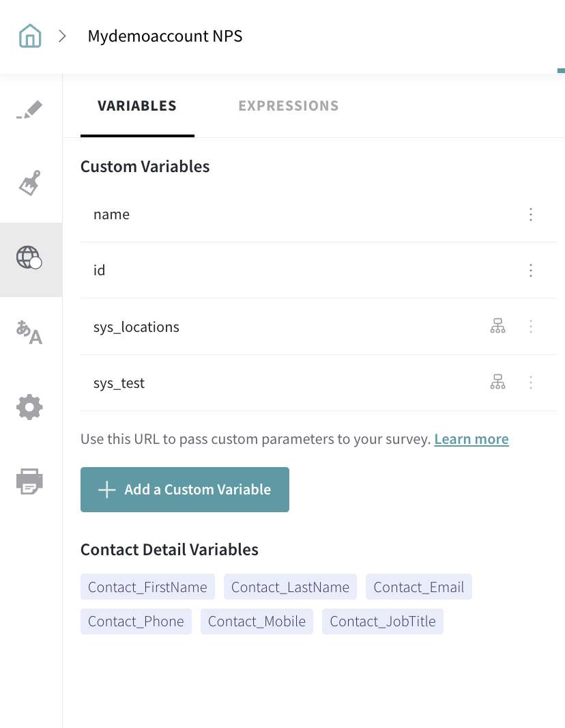This screenshot has height=728, width=565.
Task: Click the home icon in breadcrumb
Action: click(30, 36)
